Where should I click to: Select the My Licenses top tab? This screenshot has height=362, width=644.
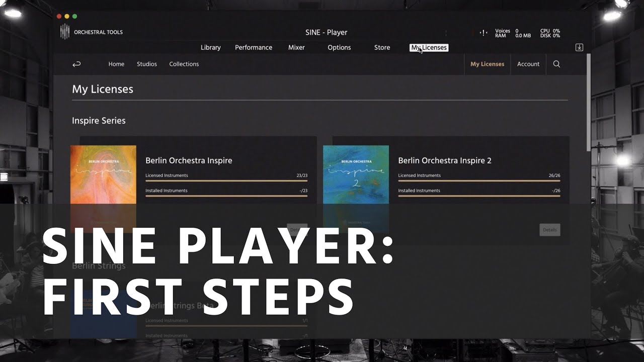coord(429,47)
